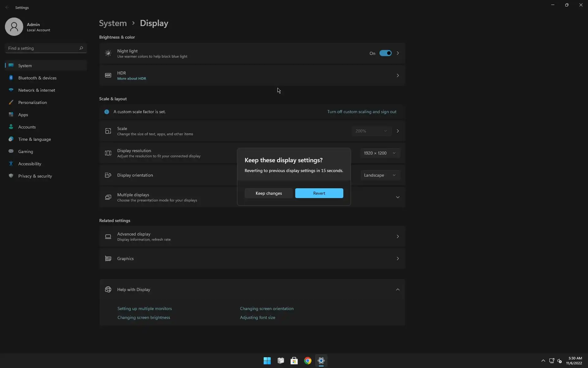The image size is (588, 368).
Task: Open the Display resolution dropdown
Action: click(x=379, y=153)
